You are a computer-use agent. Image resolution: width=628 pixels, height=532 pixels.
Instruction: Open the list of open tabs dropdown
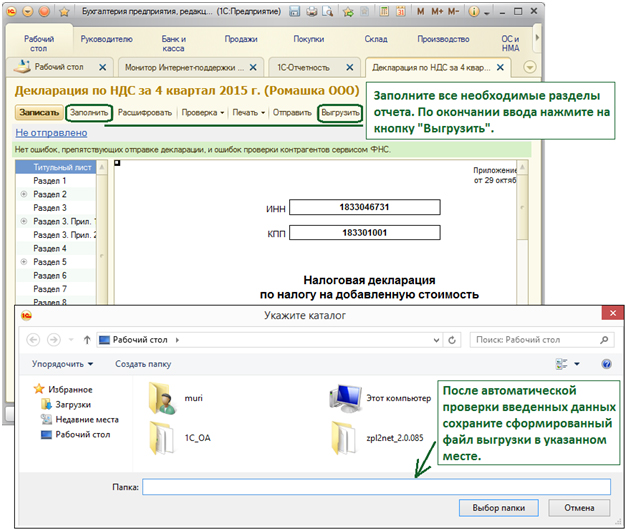pyautogui.click(x=529, y=67)
